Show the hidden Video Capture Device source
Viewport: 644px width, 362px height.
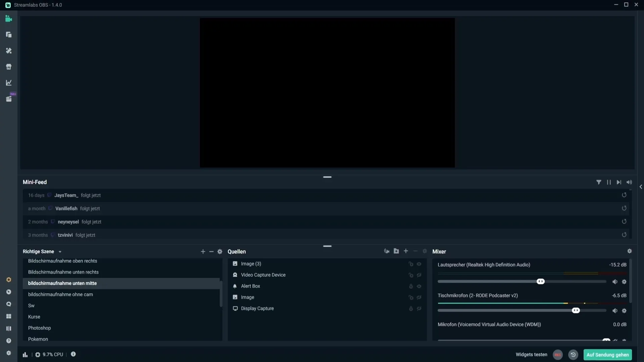click(x=419, y=275)
